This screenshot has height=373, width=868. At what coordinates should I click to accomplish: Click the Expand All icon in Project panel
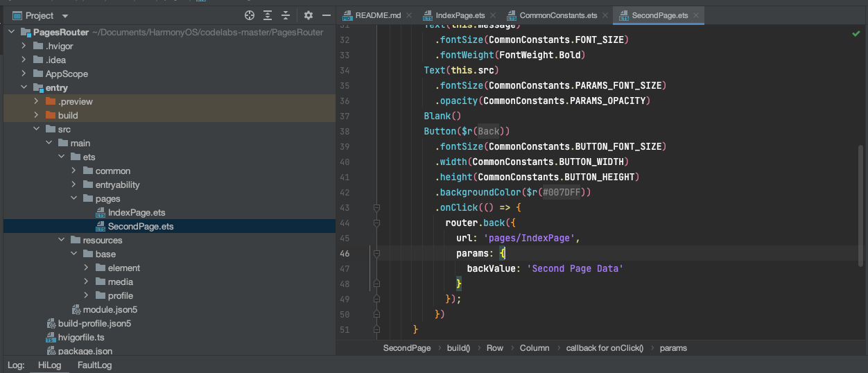268,15
